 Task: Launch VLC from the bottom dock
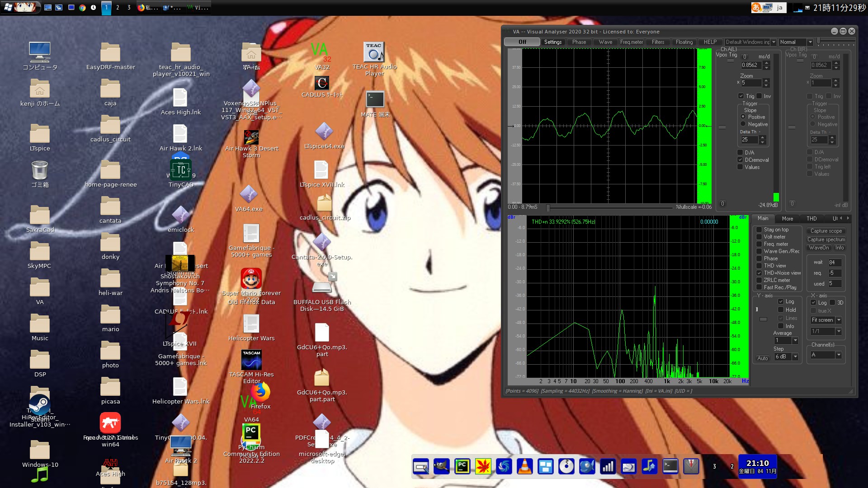[524, 466]
